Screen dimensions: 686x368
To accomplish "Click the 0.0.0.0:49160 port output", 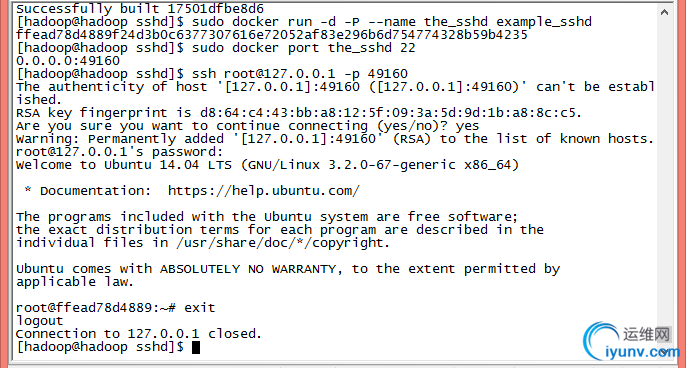I will [x=68, y=61].
